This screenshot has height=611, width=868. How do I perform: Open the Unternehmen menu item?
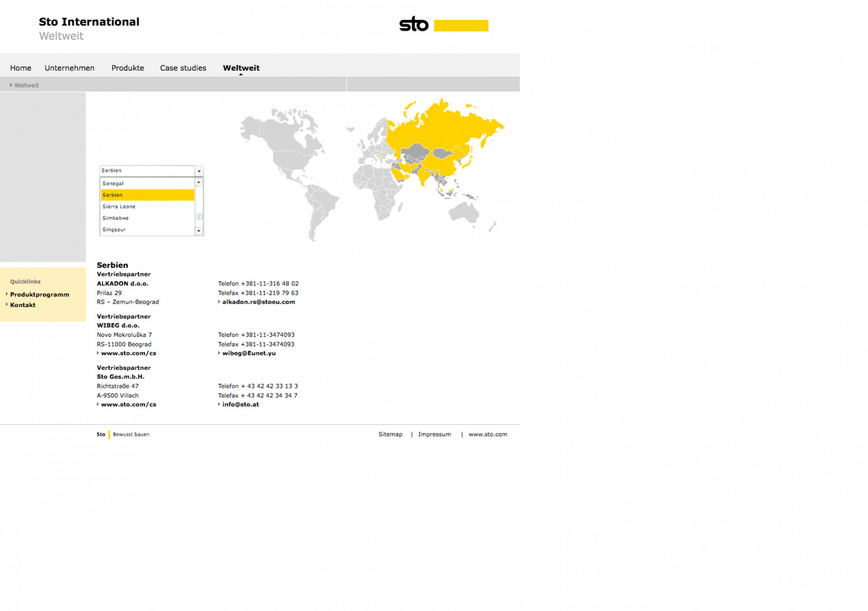(70, 68)
